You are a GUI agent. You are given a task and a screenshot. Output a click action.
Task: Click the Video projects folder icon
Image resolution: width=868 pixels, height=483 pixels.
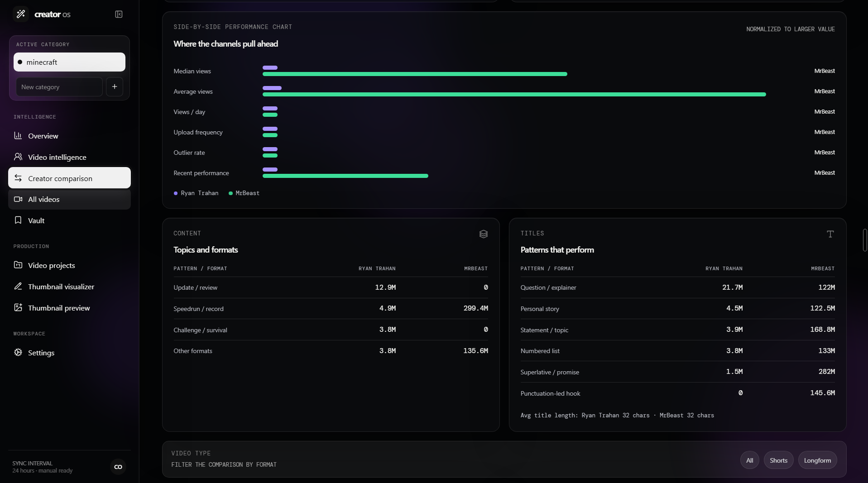18,265
